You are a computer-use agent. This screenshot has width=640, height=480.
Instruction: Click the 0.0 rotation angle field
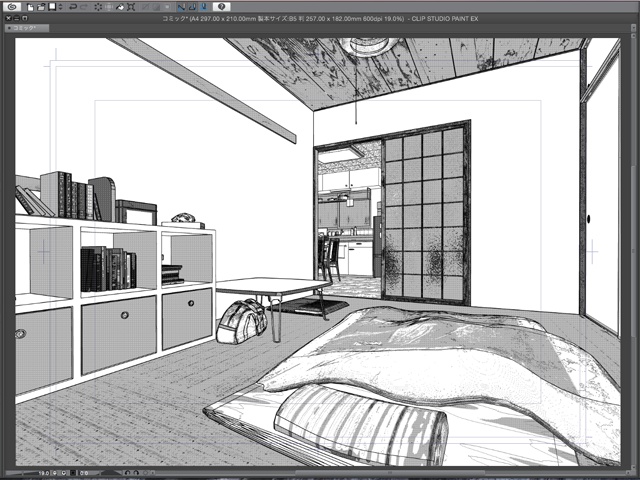click(x=84, y=473)
